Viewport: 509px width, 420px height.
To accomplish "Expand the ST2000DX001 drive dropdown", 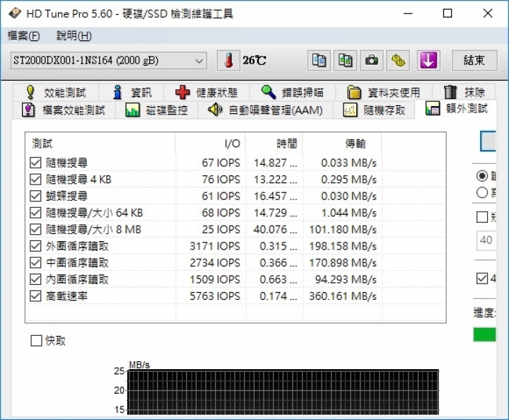I will tap(109, 60).
